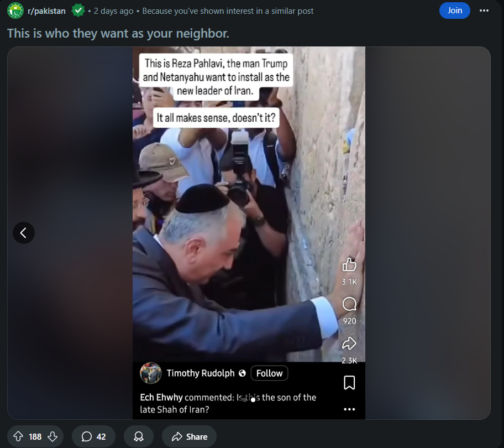
Task: Join the r/pakistan community
Action: [x=454, y=11]
